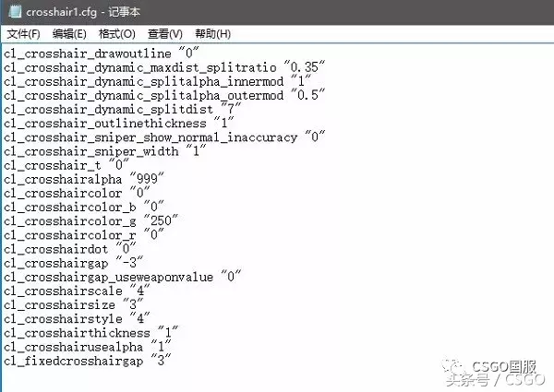Click the cl_fixedcrosshairgap "3" line
554x392 pixels.
click(x=88, y=361)
